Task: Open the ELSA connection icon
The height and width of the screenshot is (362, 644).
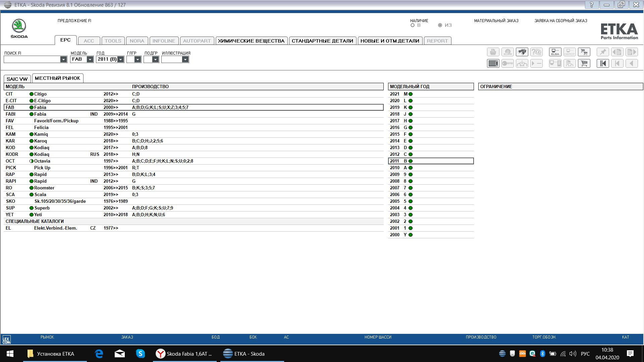Action: 555,52
